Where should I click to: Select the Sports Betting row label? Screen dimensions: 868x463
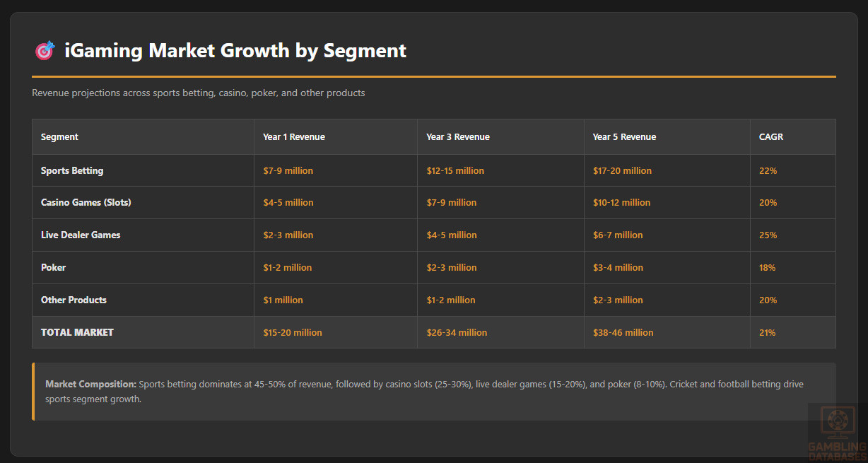click(72, 171)
